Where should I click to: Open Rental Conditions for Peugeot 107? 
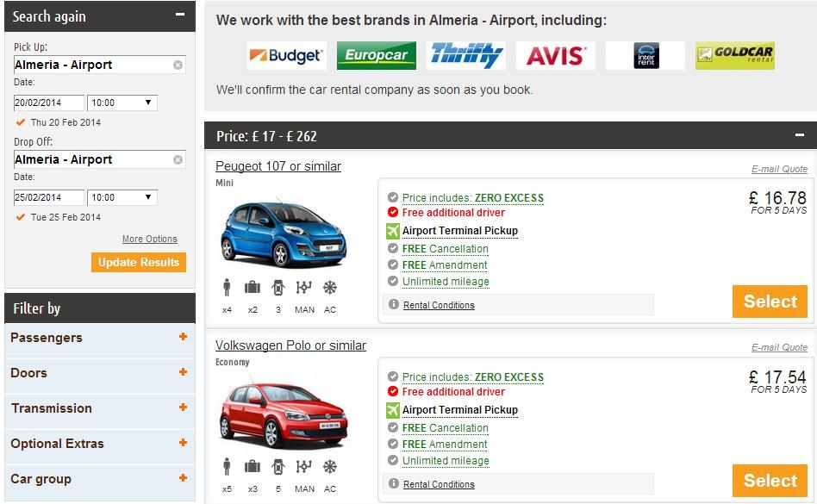(439, 305)
